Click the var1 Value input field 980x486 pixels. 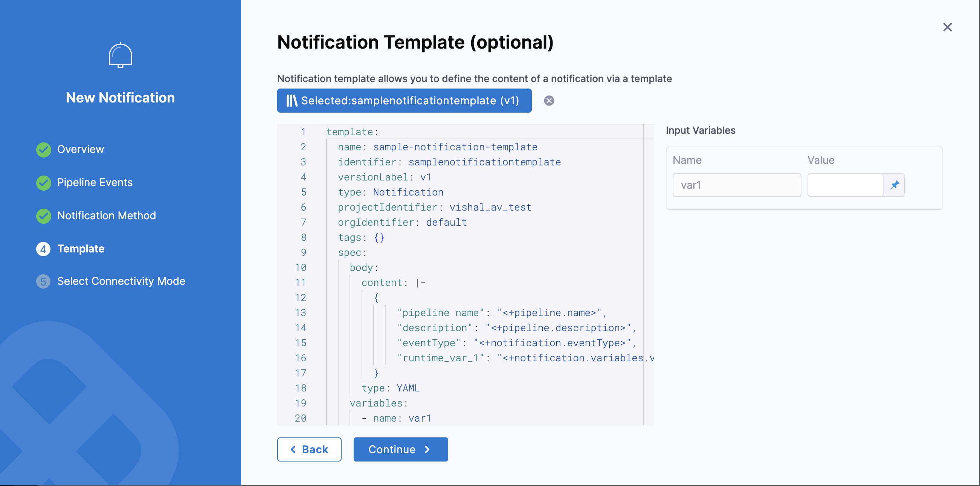[844, 185]
